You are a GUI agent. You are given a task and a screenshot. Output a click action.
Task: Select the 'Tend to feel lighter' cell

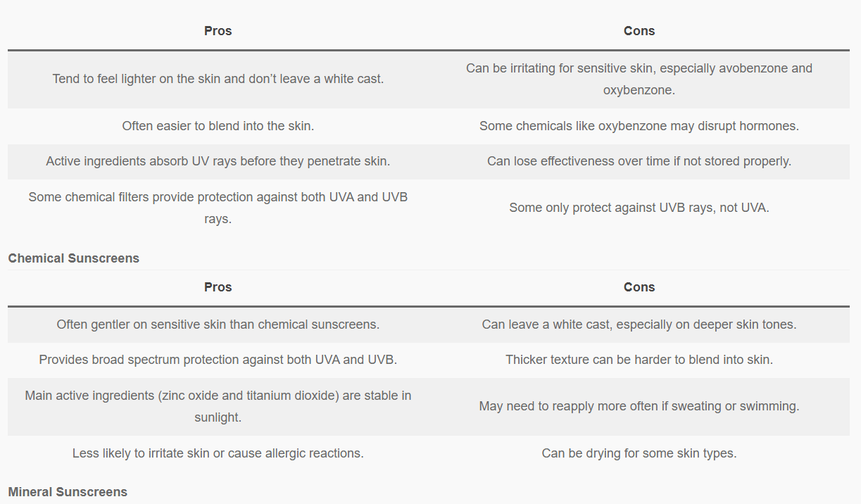point(218,79)
